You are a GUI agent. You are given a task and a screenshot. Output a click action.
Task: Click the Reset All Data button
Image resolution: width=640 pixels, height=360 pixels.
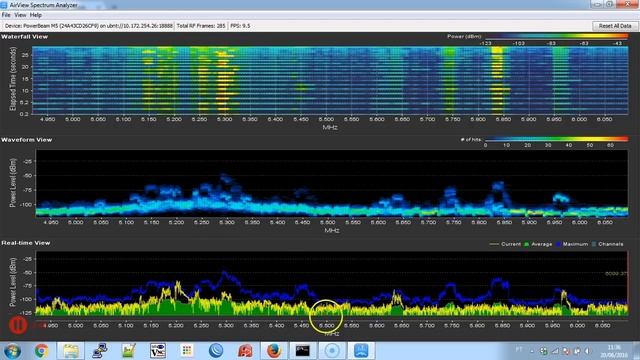click(615, 26)
